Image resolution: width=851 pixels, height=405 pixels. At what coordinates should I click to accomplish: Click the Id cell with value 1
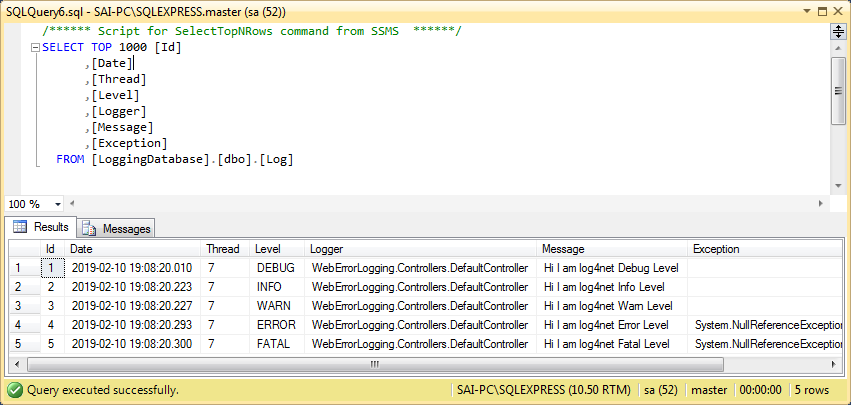click(53, 268)
